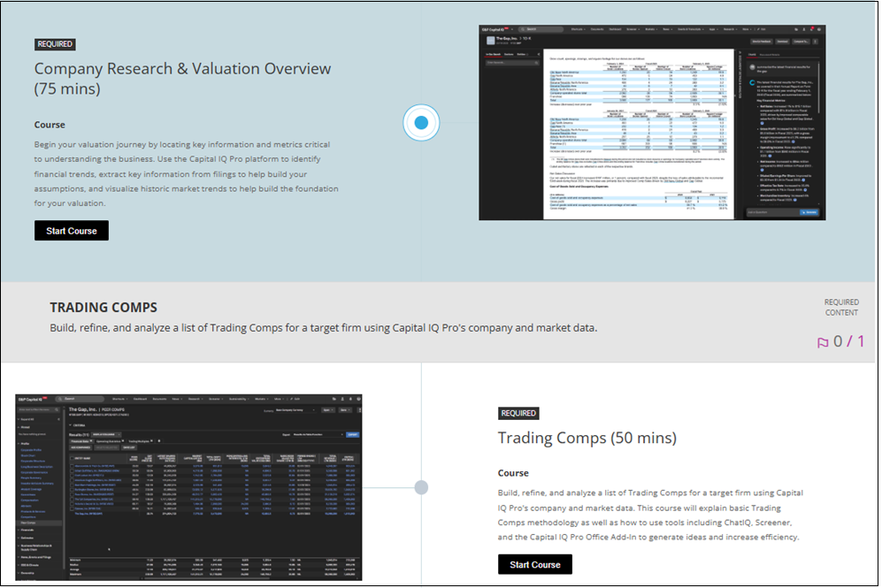Click the Trading Comps section description sentence
The image size is (882, 588).
coord(324,328)
